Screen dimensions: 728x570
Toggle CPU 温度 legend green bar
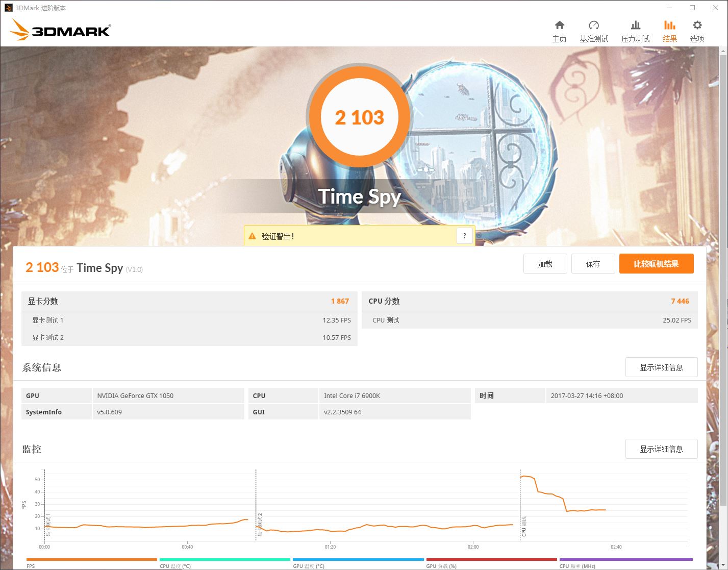[225, 560]
